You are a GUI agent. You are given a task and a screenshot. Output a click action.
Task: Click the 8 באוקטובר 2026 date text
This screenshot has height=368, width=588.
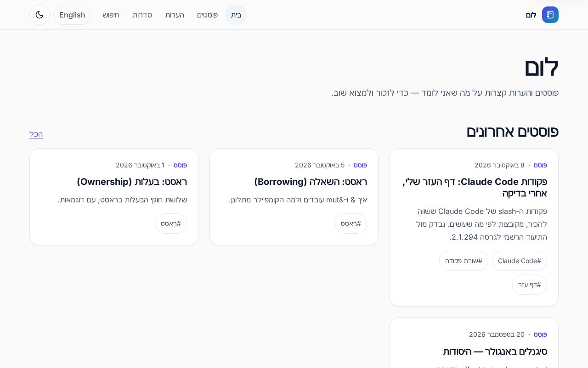coord(499,165)
